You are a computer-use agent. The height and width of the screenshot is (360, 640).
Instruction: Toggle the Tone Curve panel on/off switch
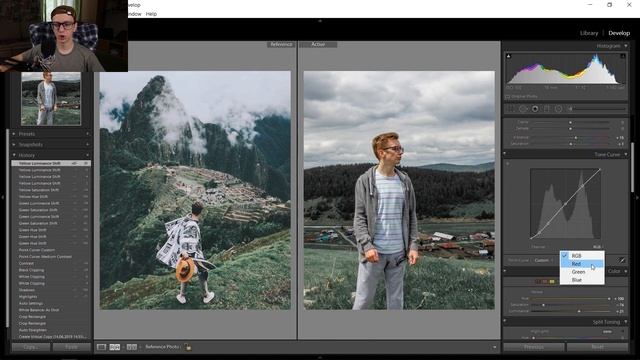click(505, 154)
